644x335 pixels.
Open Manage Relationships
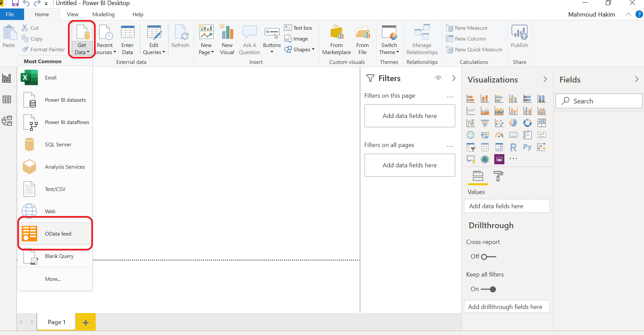coord(422,40)
